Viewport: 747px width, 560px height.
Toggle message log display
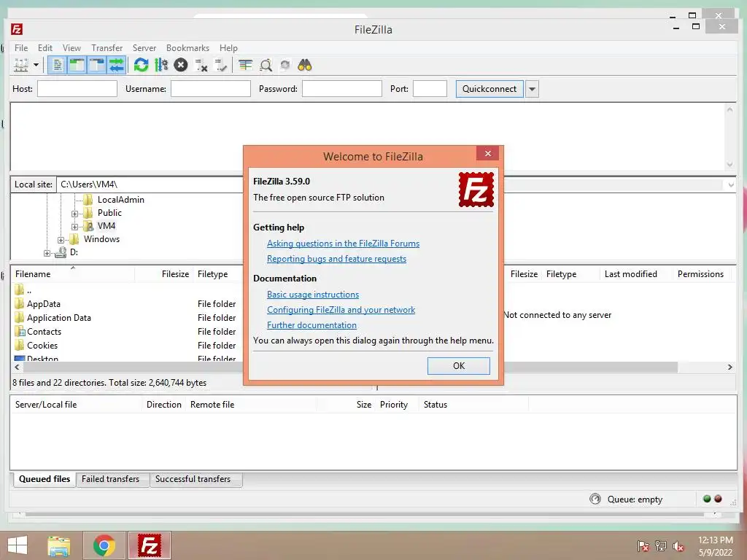click(x=57, y=65)
